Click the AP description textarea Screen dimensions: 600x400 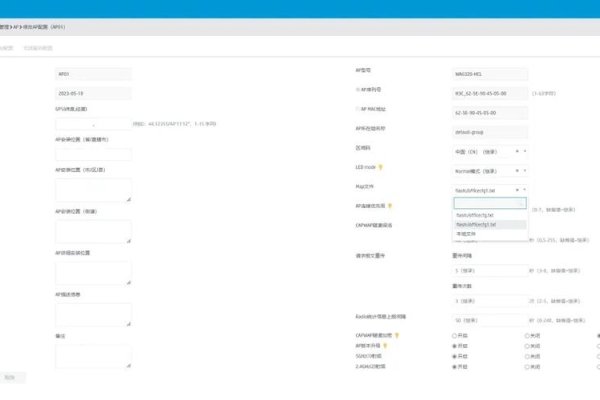pyautogui.click(x=93, y=315)
